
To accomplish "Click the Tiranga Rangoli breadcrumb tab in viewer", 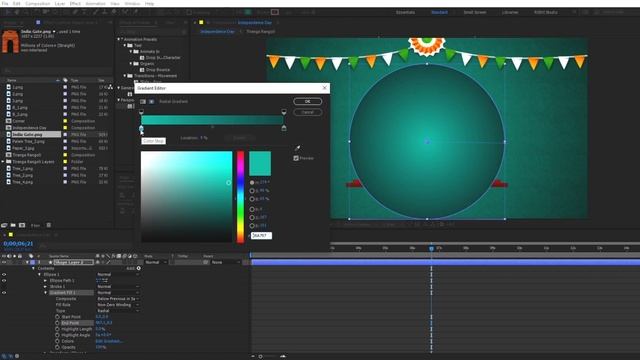I will [x=260, y=31].
